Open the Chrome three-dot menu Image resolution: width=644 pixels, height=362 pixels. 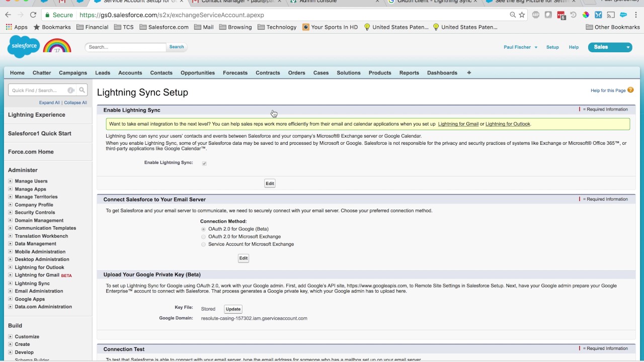coord(636,15)
